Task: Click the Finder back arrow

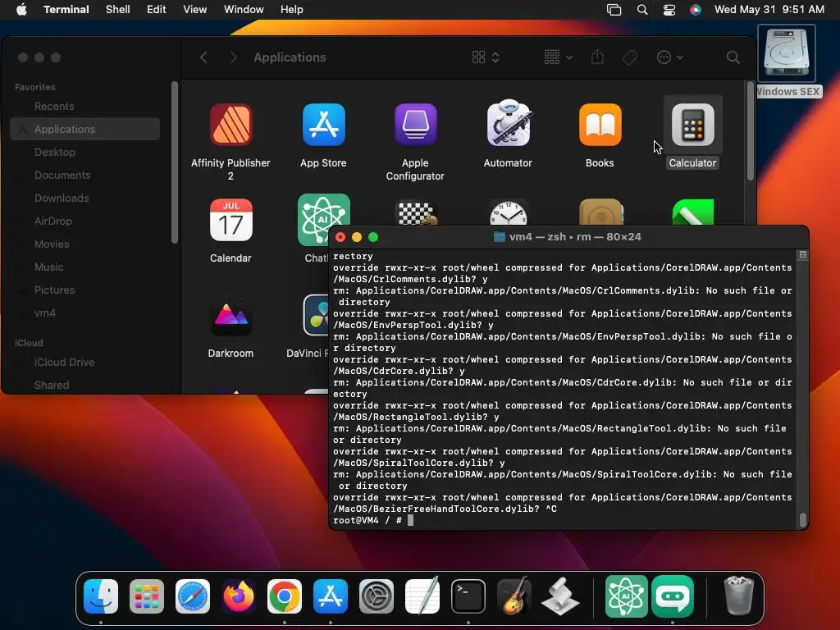Action: 203,57
